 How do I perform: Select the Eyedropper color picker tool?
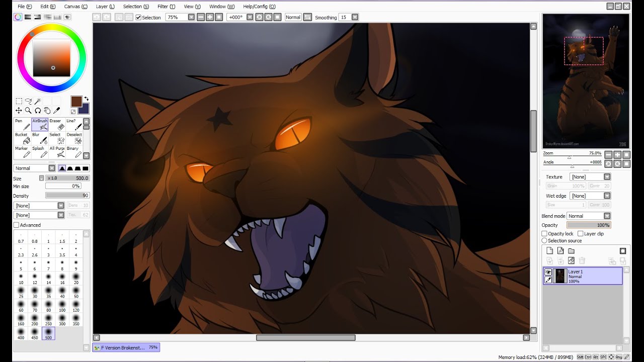57,111
